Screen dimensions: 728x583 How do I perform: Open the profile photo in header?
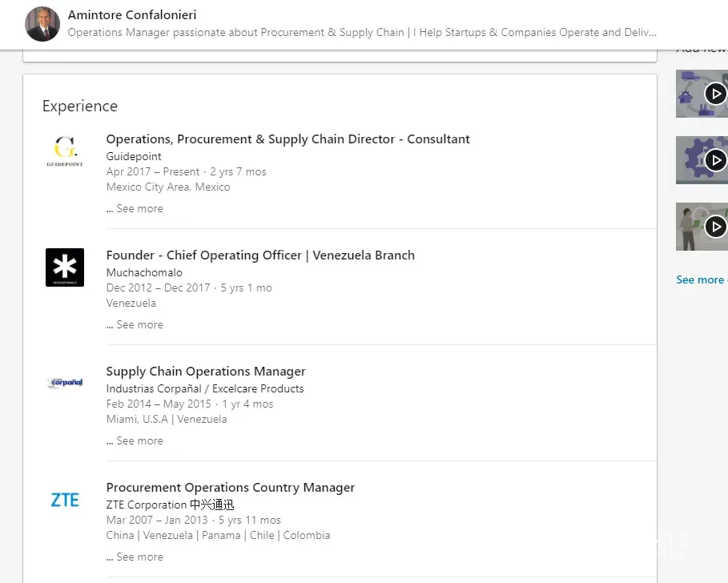tap(42, 24)
